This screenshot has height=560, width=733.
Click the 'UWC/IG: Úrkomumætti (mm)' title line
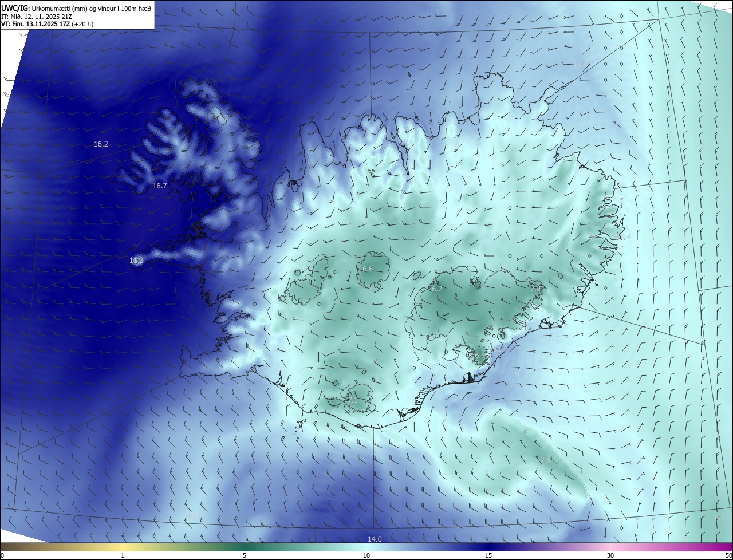(x=76, y=8)
